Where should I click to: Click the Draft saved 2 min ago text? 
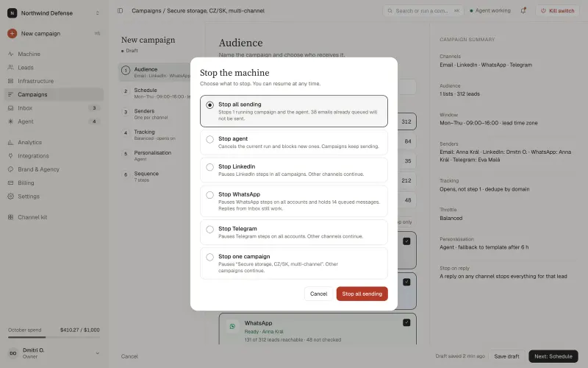pyautogui.click(x=460, y=356)
